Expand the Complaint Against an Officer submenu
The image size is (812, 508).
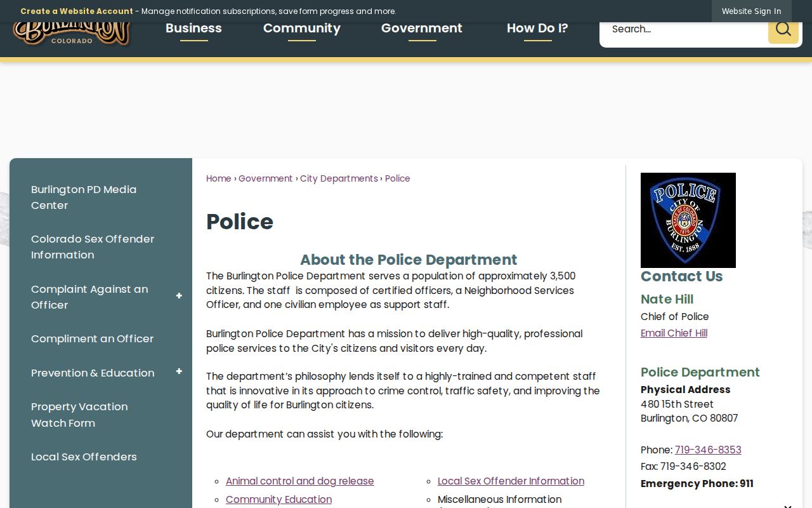click(179, 296)
